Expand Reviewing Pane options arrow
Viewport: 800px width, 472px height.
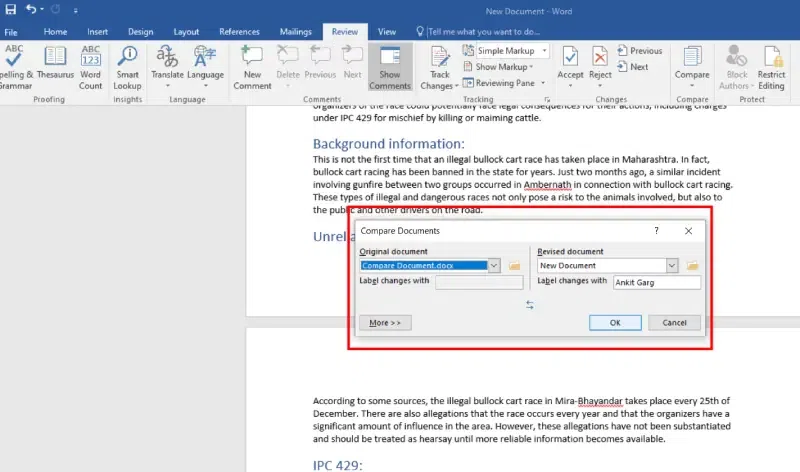(x=543, y=83)
